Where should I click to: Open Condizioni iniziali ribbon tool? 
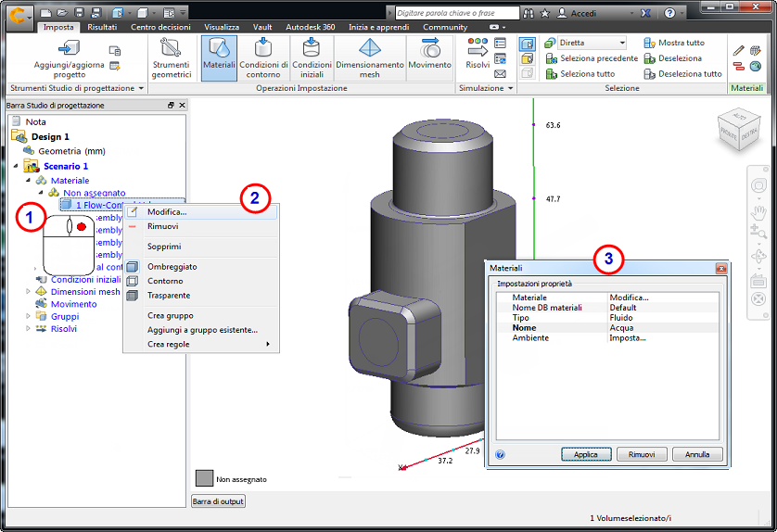[x=312, y=58]
